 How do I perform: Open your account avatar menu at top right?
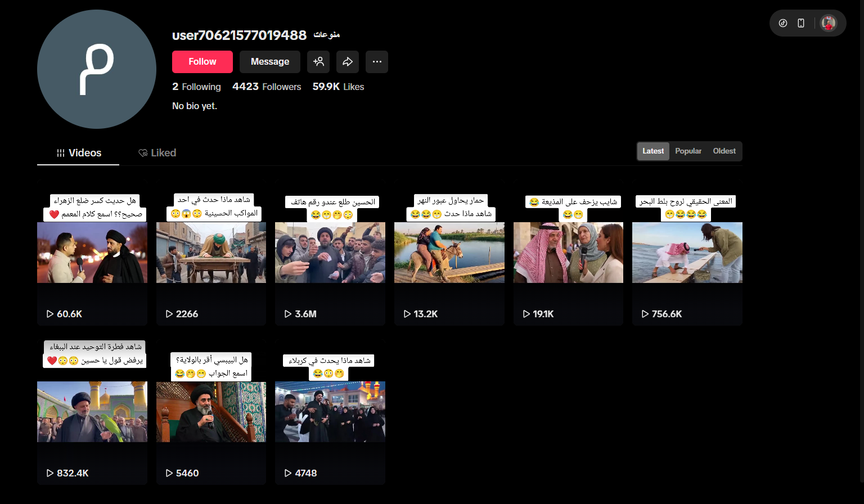[828, 23]
